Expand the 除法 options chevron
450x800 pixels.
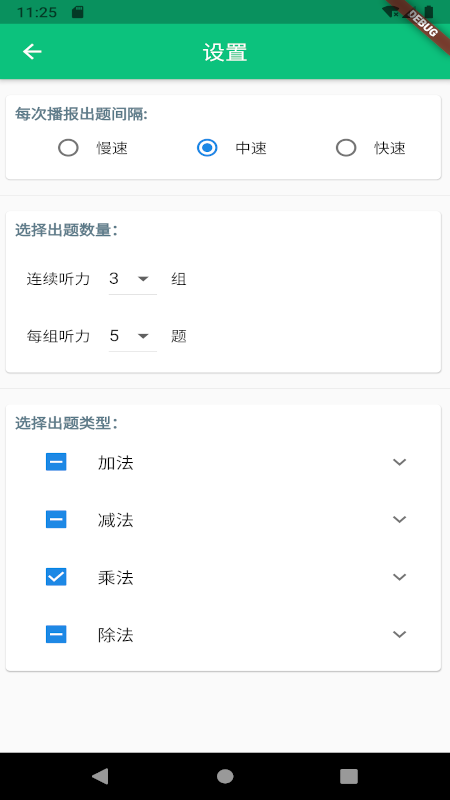399,634
